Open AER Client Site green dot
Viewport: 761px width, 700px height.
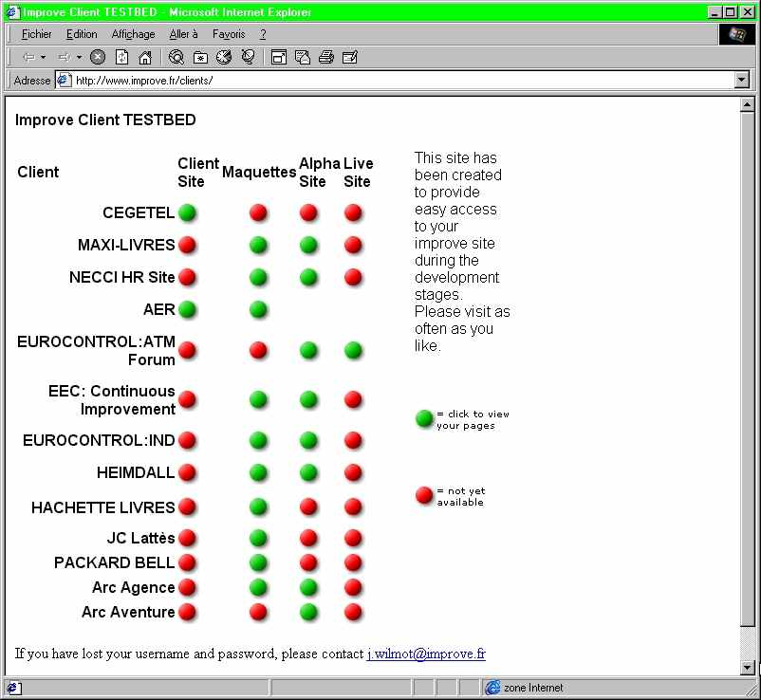click(187, 309)
